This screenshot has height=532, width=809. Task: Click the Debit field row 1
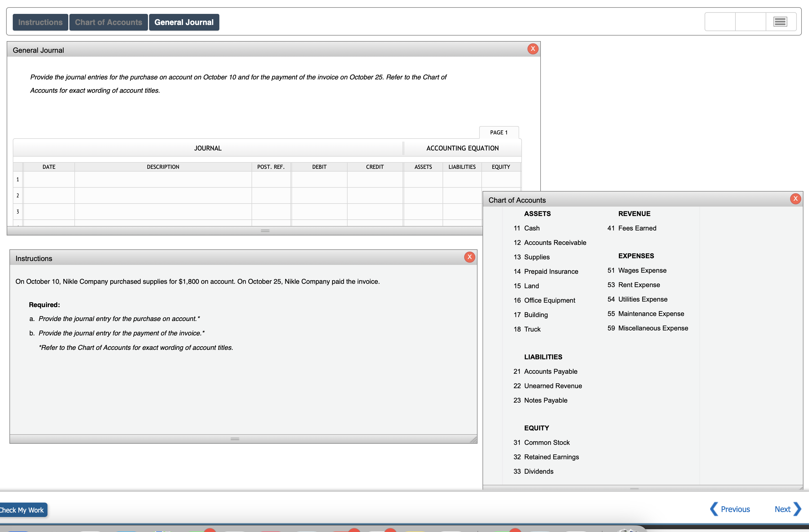click(320, 180)
